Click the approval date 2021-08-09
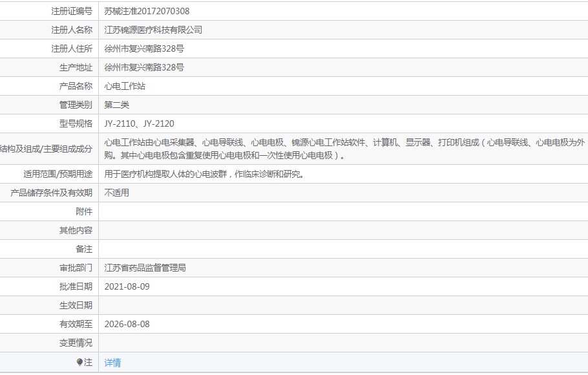 pyautogui.click(x=127, y=287)
